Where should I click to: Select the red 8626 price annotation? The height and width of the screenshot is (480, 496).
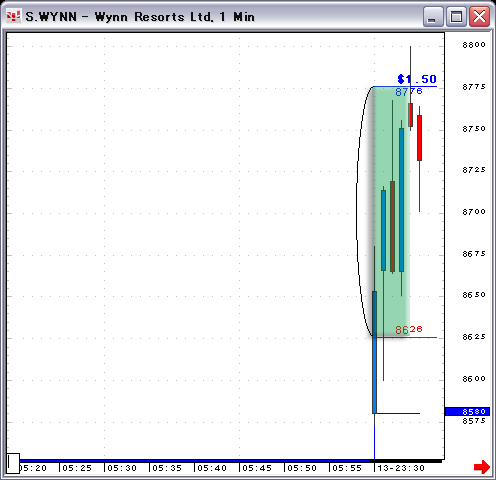click(409, 330)
